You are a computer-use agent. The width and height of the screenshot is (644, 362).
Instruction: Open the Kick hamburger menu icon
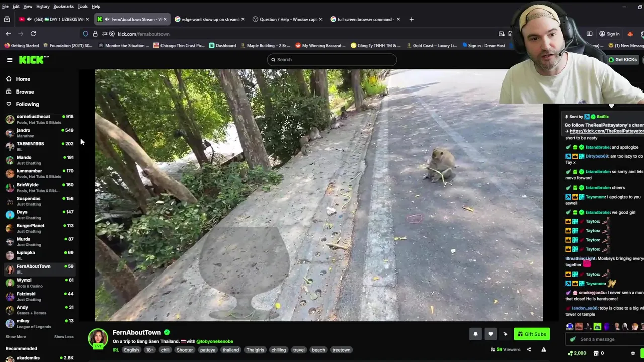click(x=10, y=60)
